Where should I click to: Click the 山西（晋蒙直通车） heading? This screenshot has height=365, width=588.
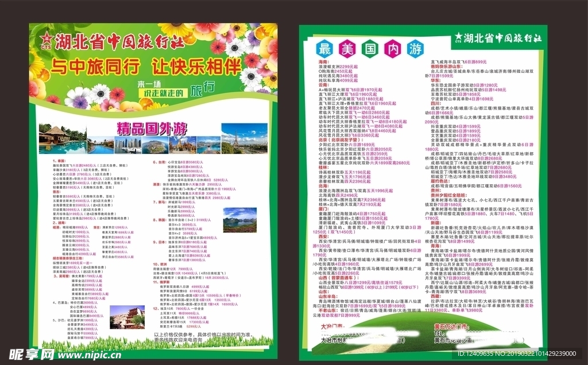coord(338,278)
